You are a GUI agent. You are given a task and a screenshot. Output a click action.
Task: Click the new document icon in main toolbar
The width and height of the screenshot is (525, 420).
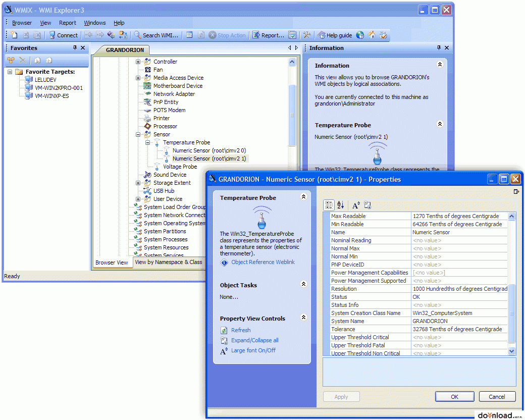pos(14,35)
